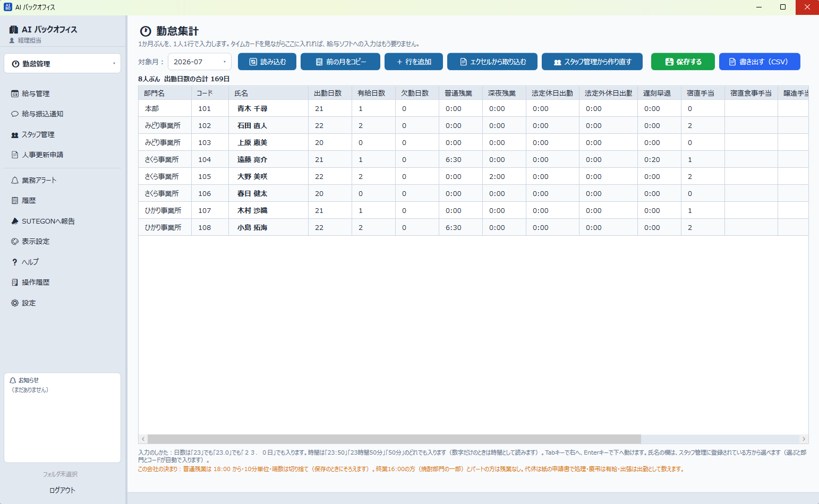Click the AI バックオフィス building logo

pos(14,30)
